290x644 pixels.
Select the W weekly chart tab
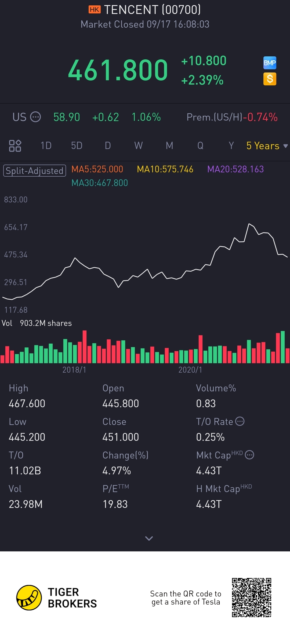click(139, 146)
